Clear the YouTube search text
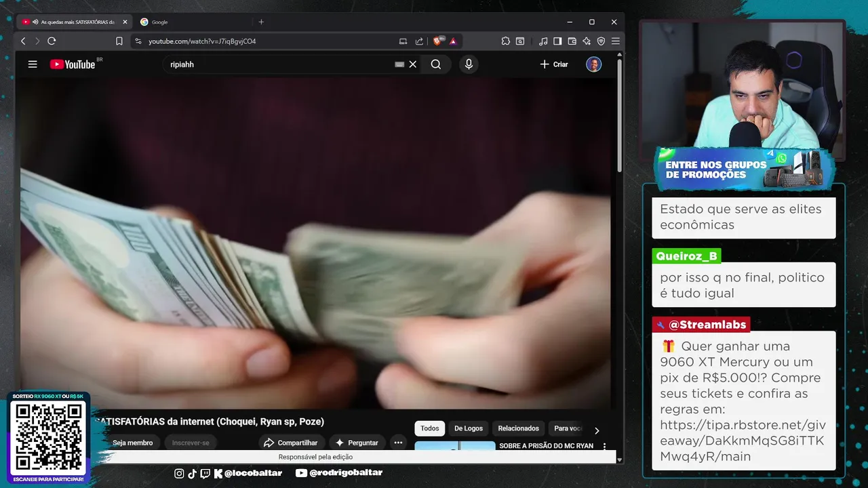Viewport: 868px width, 488px height. pos(412,64)
